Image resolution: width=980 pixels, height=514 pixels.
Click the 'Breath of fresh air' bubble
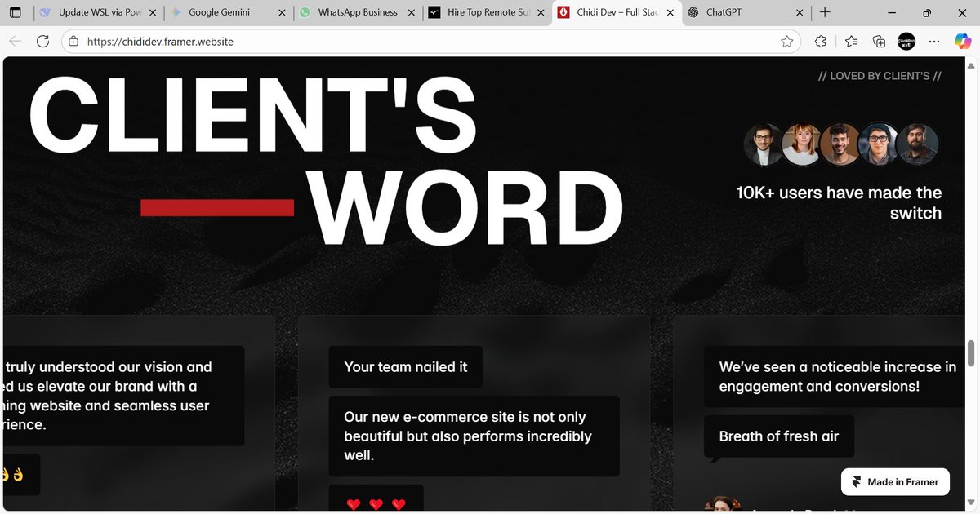tap(779, 436)
